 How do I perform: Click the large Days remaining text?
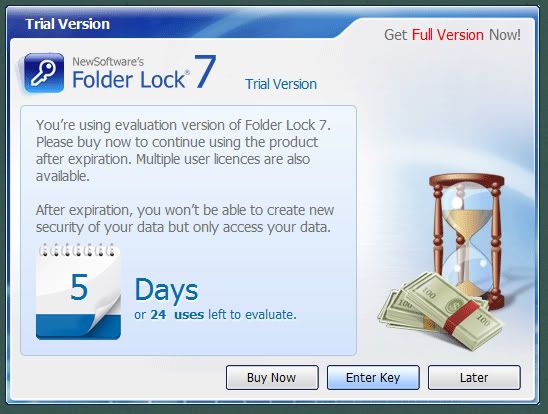[x=166, y=290]
